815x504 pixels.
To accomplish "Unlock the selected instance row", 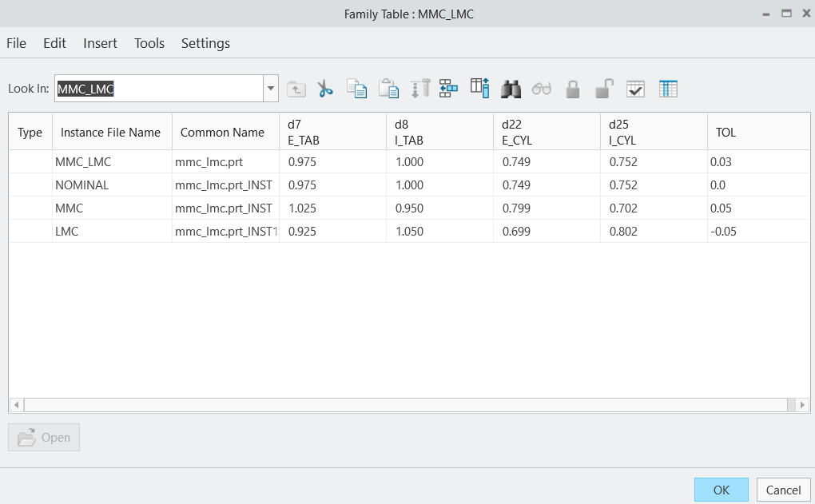I will [605, 88].
